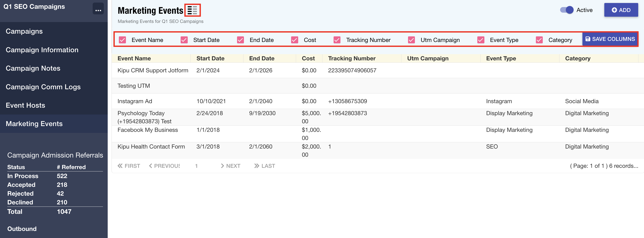Go to the next page of results

pyautogui.click(x=230, y=166)
